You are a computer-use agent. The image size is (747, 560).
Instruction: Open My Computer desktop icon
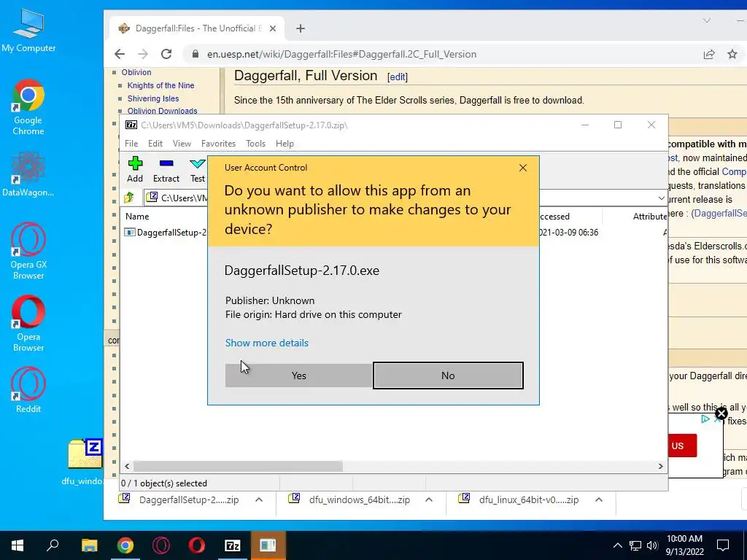tap(28, 31)
